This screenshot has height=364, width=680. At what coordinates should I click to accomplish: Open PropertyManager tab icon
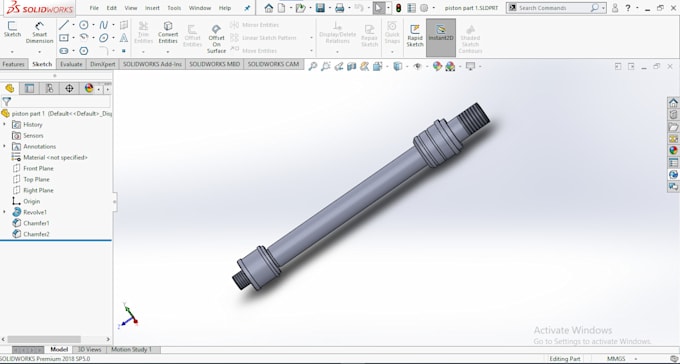click(29, 89)
